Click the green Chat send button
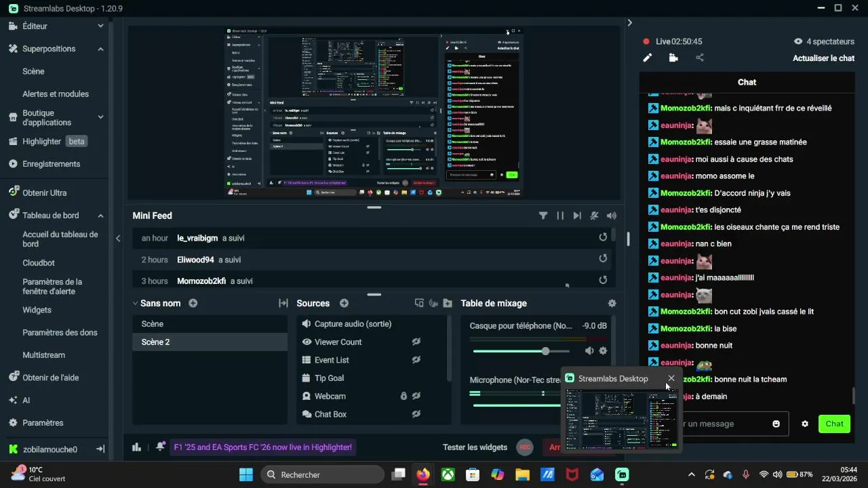The height and width of the screenshot is (488, 868). pyautogui.click(x=834, y=424)
